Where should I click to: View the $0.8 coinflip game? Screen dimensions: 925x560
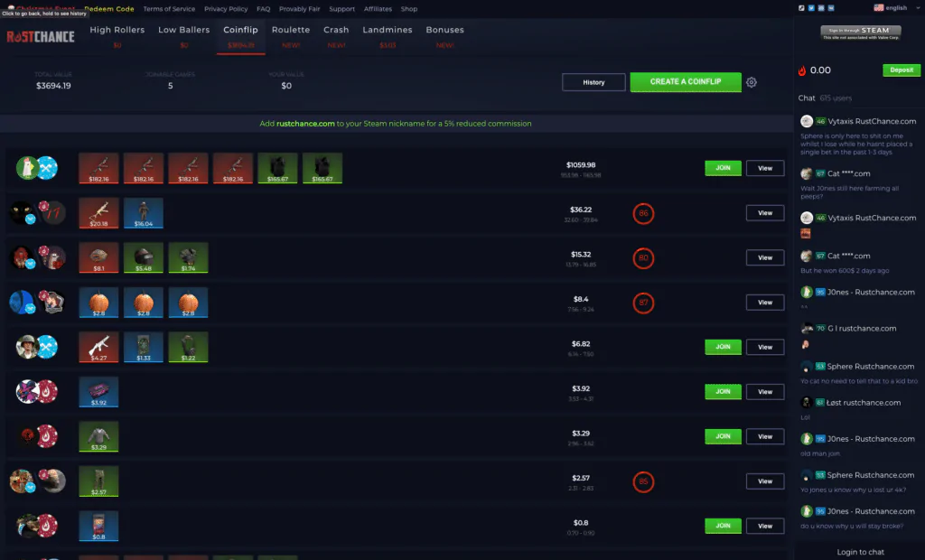click(x=765, y=526)
